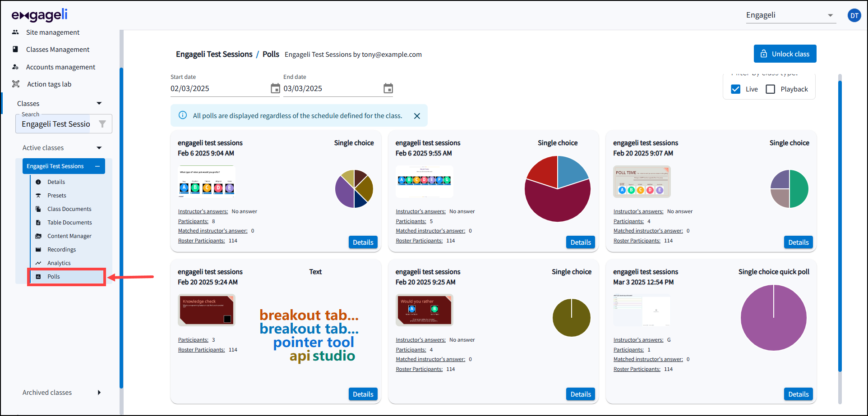This screenshot has width=868, height=416.
Task: Click the Site management people icon
Action: pos(15,32)
